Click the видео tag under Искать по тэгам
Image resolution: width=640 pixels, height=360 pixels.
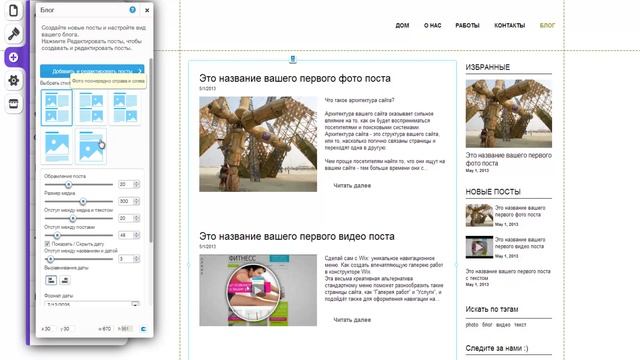pyautogui.click(x=503, y=325)
